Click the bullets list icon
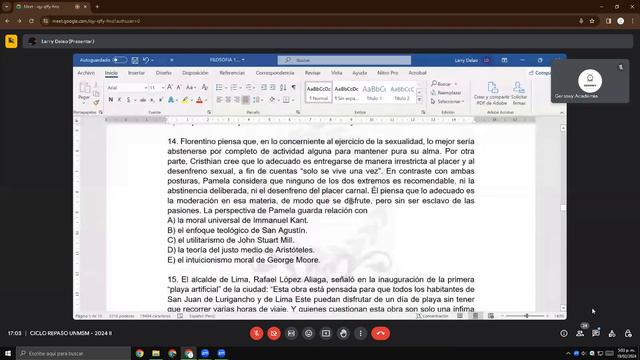The height and width of the screenshot is (360, 640). point(219,87)
